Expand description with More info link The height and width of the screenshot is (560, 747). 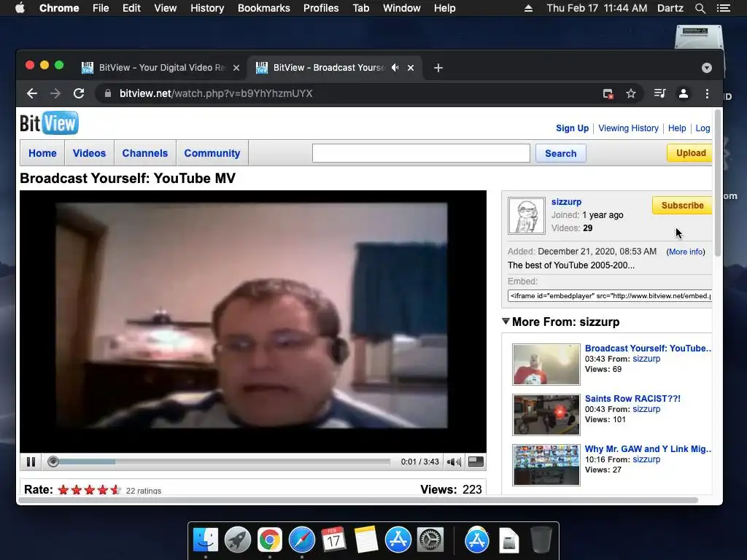686,252
